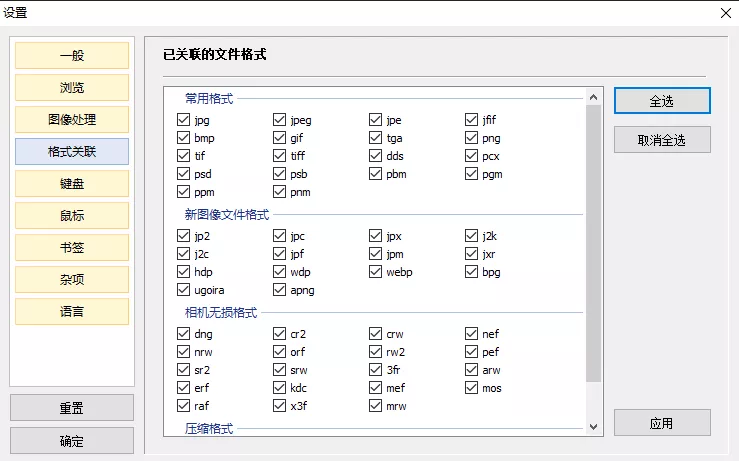Toggle the crw format checkbox
739x461 pixels.
tap(376, 334)
